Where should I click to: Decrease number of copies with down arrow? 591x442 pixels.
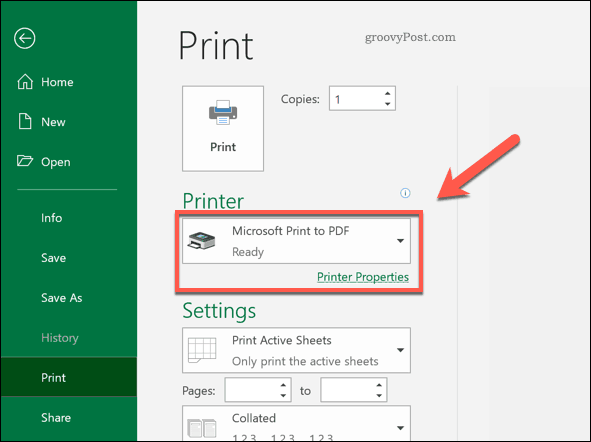point(387,104)
